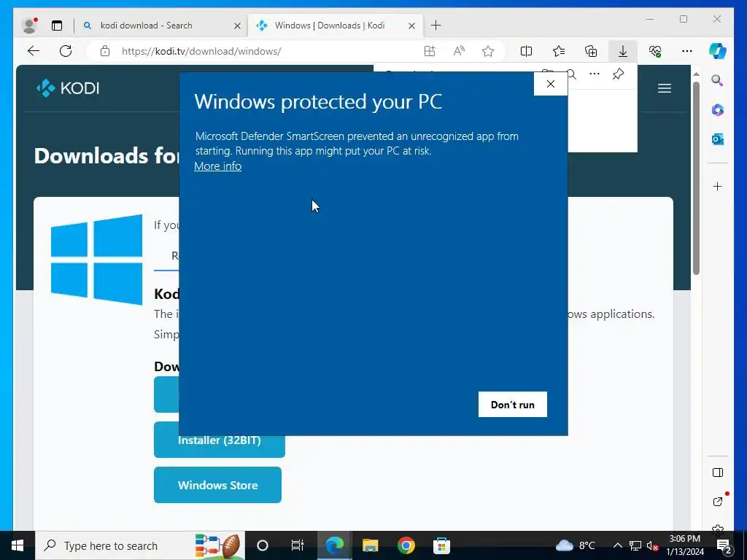Screen dimensions: 747x560
Task: Add this page to favorites star
Action: point(488,51)
